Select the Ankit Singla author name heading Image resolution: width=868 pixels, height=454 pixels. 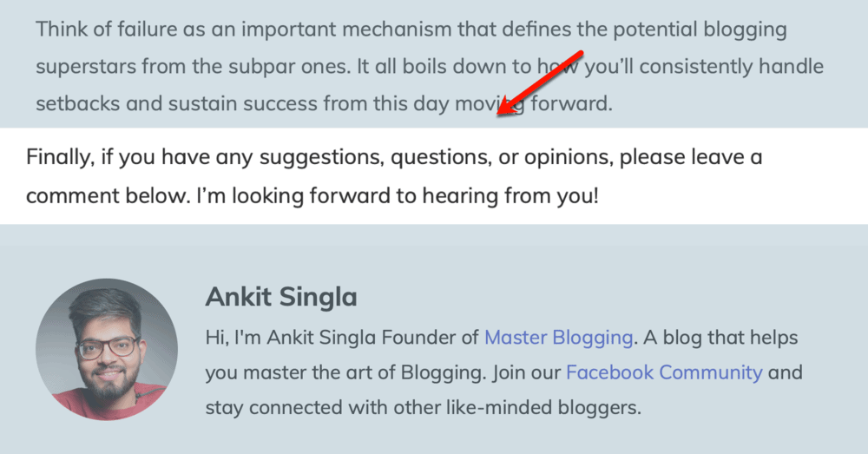click(x=281, y=298)
